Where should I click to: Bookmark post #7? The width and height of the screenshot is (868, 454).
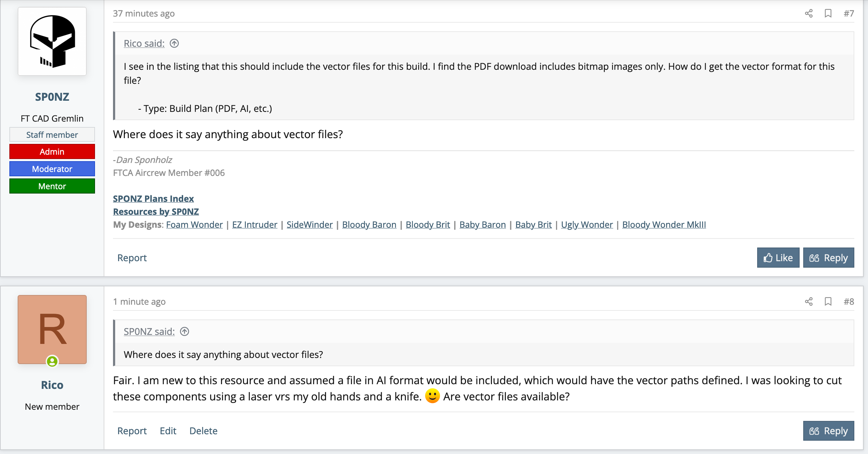click(x=828, y=13)
